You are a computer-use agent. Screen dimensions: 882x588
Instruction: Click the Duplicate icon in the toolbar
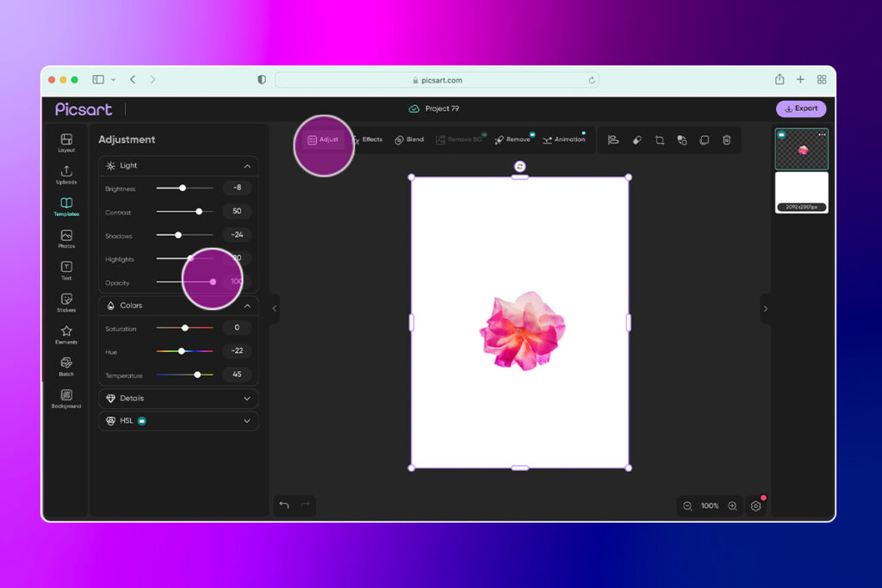(683, 139)
